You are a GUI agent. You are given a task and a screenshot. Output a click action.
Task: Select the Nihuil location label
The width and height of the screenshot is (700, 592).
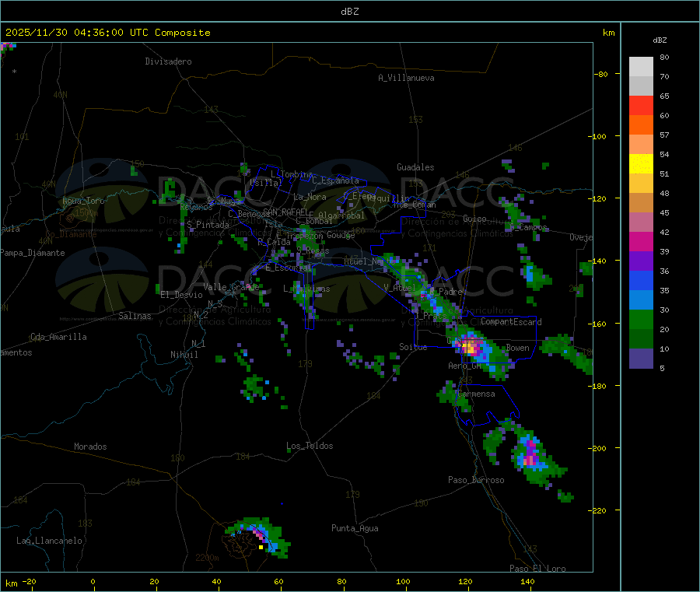[184, 355]
